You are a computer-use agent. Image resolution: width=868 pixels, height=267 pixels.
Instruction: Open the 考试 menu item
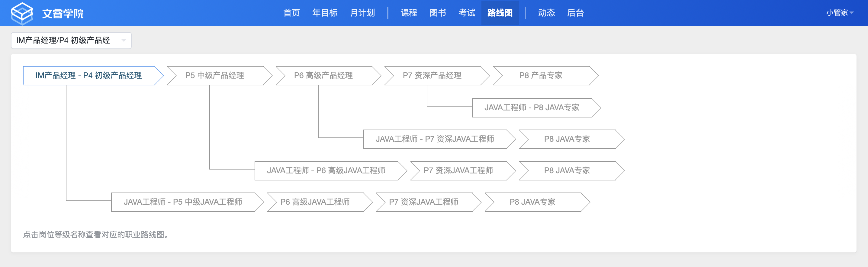click(x=467, y=13)
